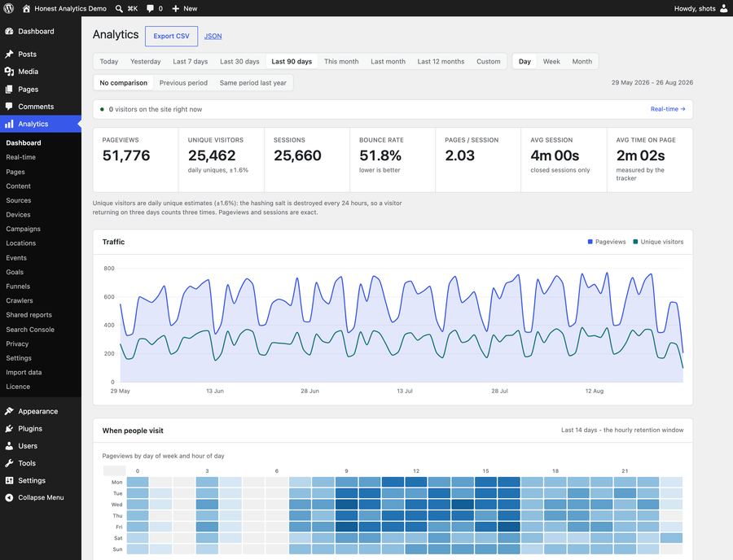733x560 pixels.
Task: Toggle Unique visitors via its teal legend swatch
Action: coord(635,242)
